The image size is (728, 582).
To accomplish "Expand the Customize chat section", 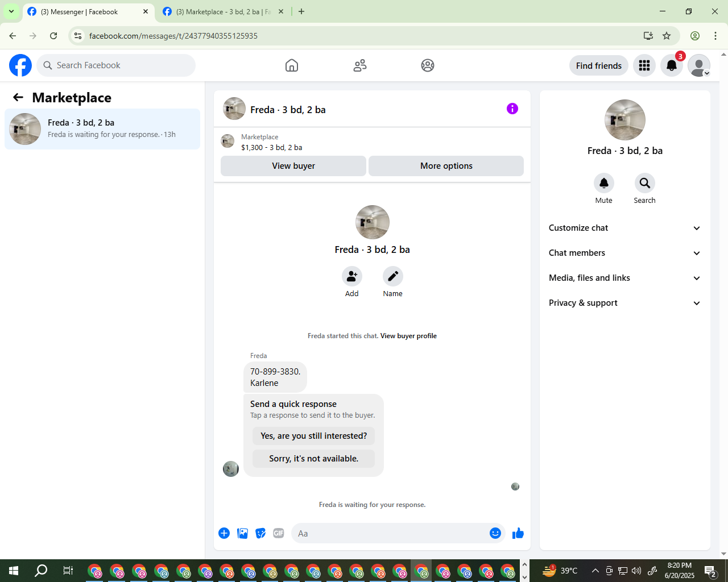I will (x=625, y=228).
